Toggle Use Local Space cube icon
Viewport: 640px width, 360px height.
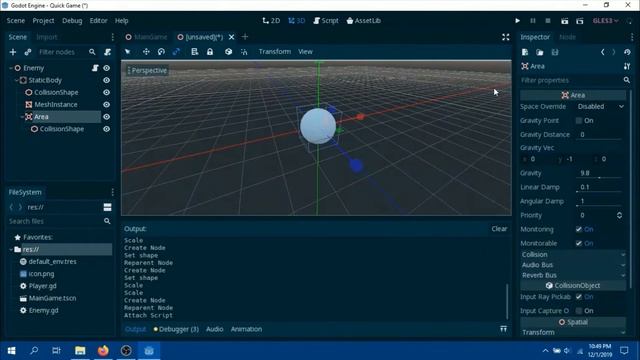(229, 52)
